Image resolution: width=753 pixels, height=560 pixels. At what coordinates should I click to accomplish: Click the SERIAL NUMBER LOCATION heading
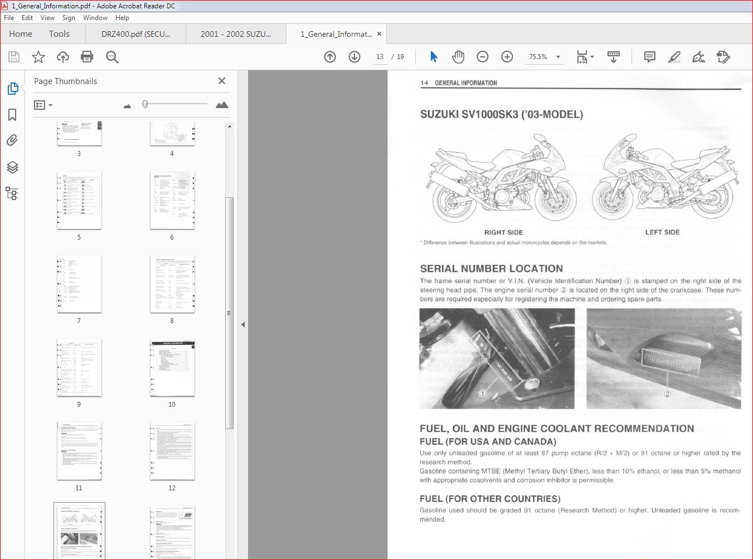(x=491, y=269)
